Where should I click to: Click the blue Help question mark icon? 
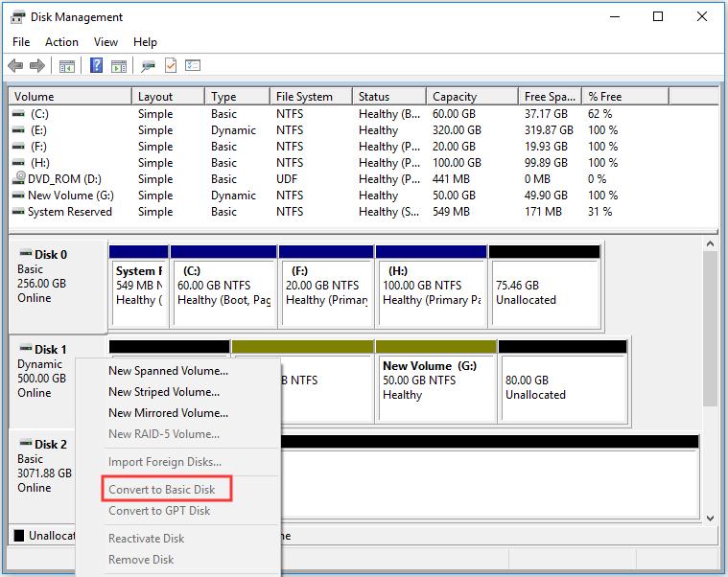point(97,66)
